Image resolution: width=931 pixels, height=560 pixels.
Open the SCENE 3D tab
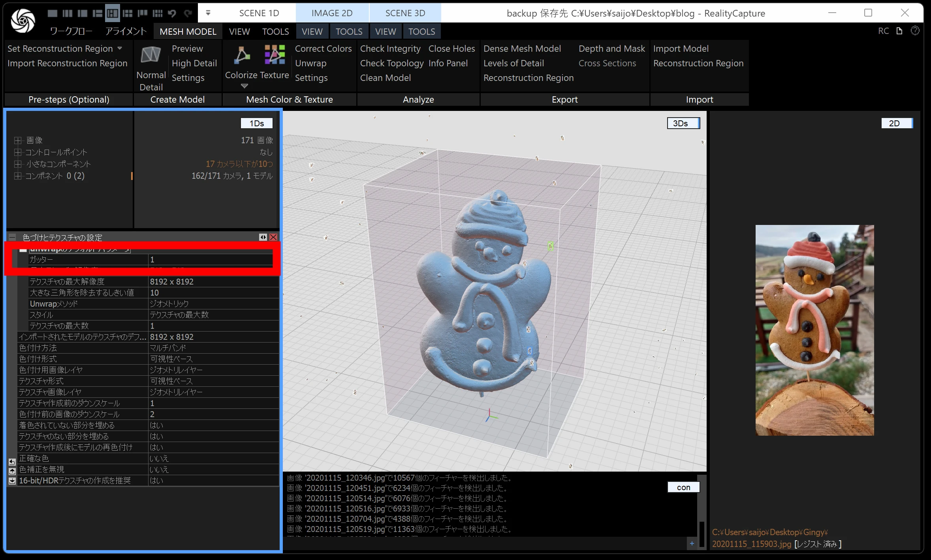click(405, 13)
